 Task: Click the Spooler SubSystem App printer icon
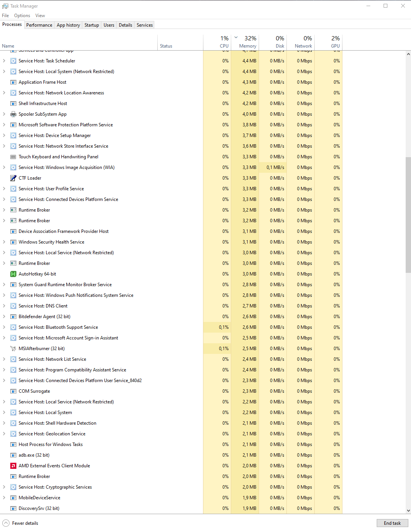point(13,114)
